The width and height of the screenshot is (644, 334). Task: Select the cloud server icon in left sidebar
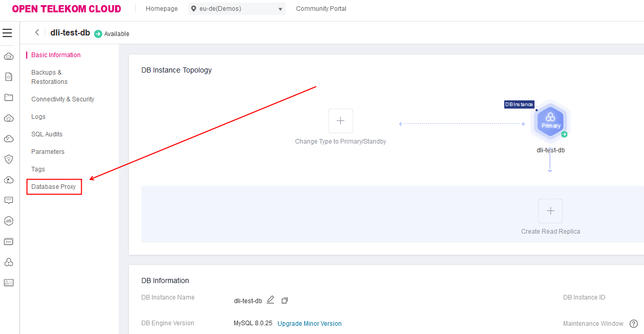[8, 56]
